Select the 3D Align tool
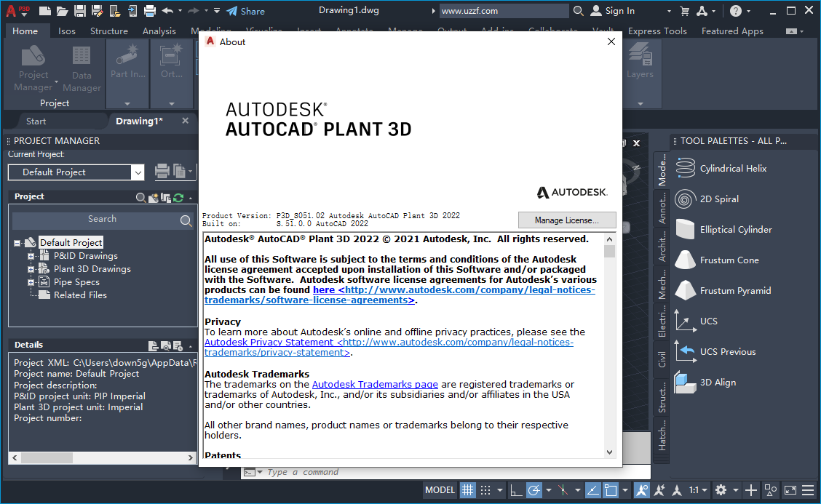The height and width of the screenshot is (504, 821). [x=717, y=382]
